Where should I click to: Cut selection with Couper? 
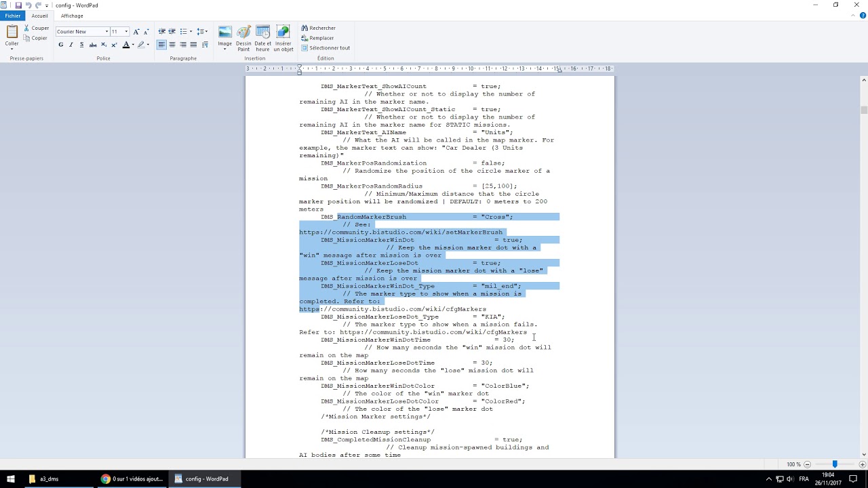pos(37,28)
